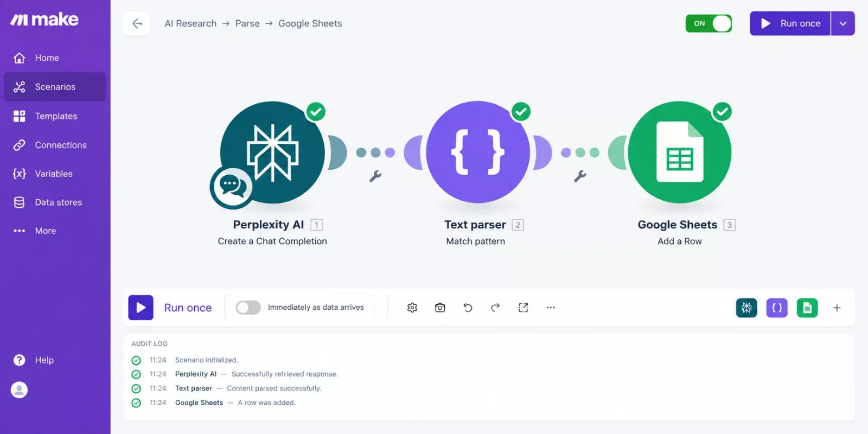Click the Perplexity AI module success checkmark
Screen dimensions: 868x434
tap(316, 112)
